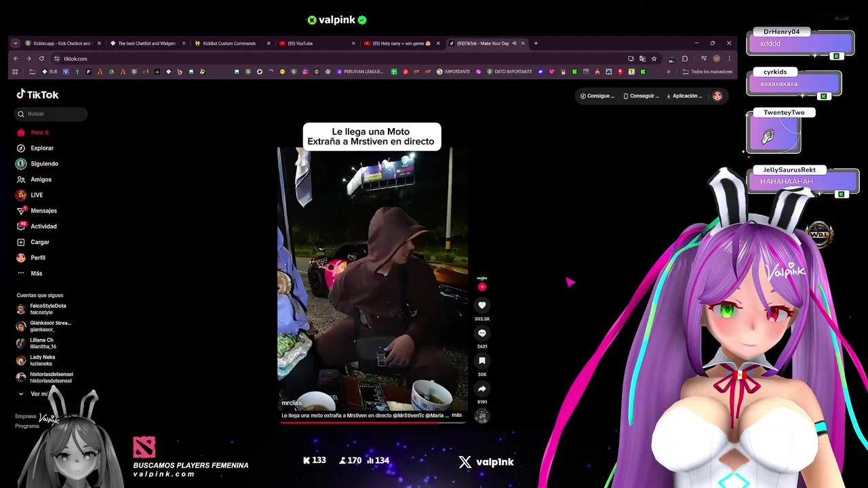The width and height of the screenshot is (868, 488).
Task: Like the video with heart icon
Action: click(x=482, y=305)
